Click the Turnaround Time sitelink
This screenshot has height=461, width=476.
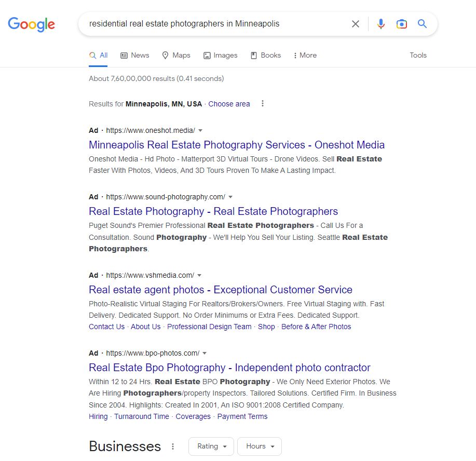coord(142,417)
